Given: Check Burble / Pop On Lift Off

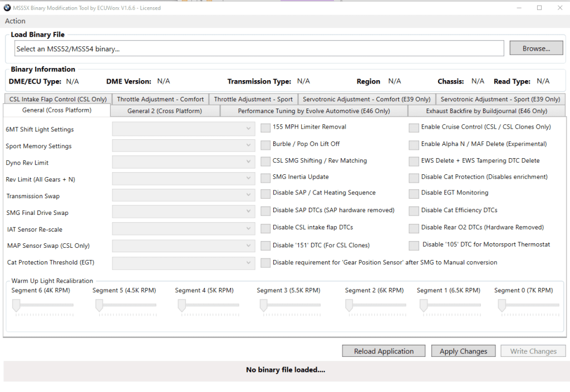Looking at the screenshot, I should 266,144.
